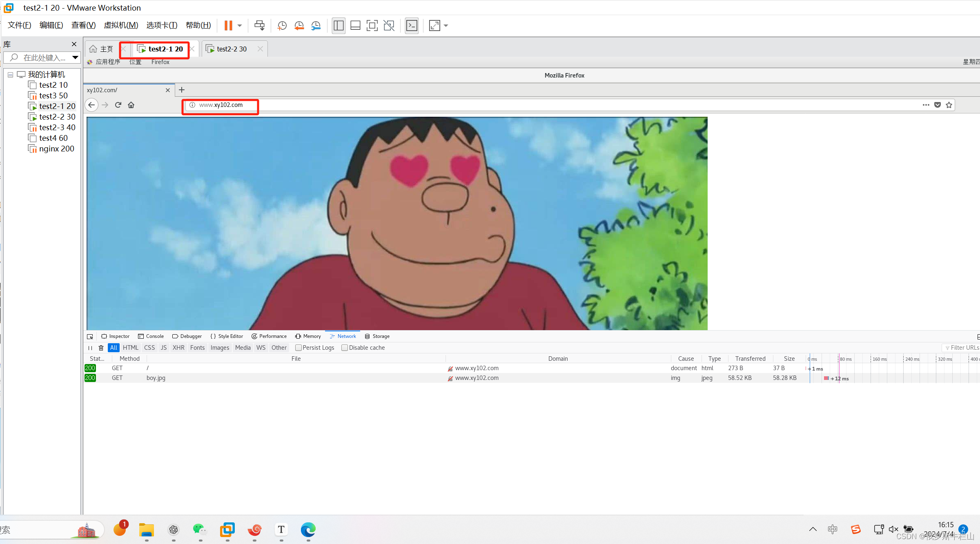Clear network log with trash icon
Screen dimensions: 980x544
click(101, 348)
